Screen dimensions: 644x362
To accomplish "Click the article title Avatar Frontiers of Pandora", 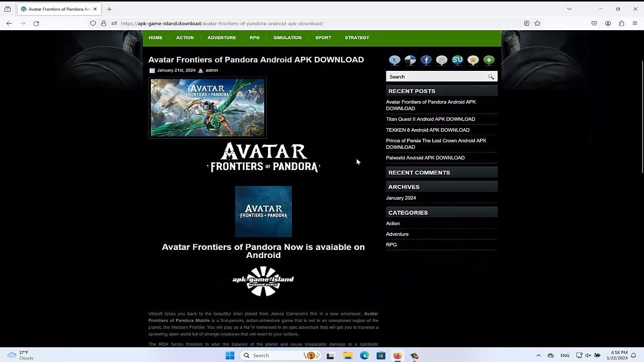I will tap(256, 60).
